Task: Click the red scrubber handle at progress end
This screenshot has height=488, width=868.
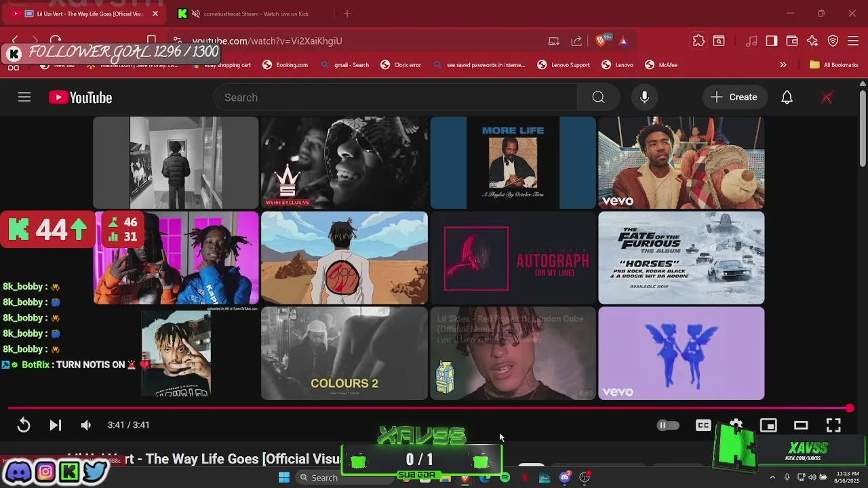Action: point(850,408)
